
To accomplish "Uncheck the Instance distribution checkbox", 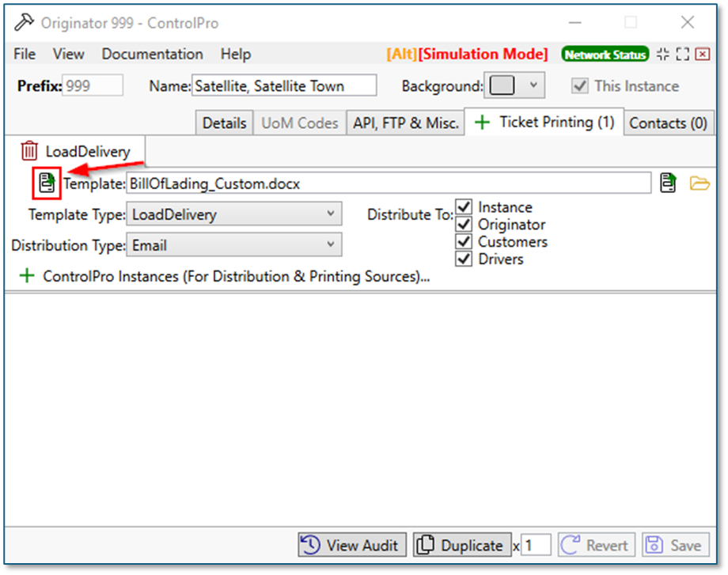I will point(464,207).
